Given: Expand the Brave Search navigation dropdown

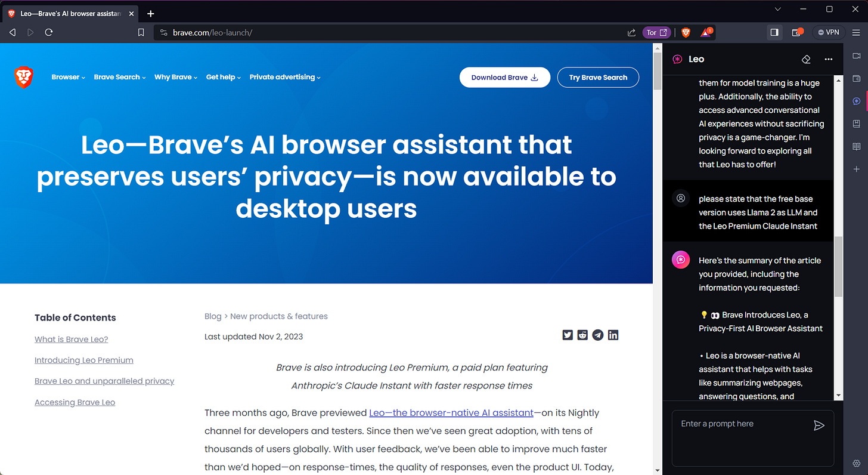Looking at the screenshot, I should (120, 77).
